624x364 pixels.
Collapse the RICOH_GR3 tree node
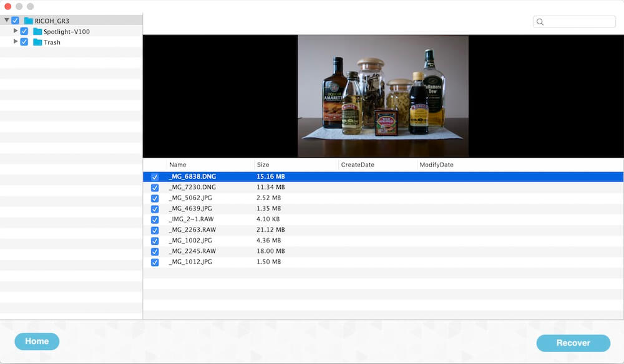point(7,20)
